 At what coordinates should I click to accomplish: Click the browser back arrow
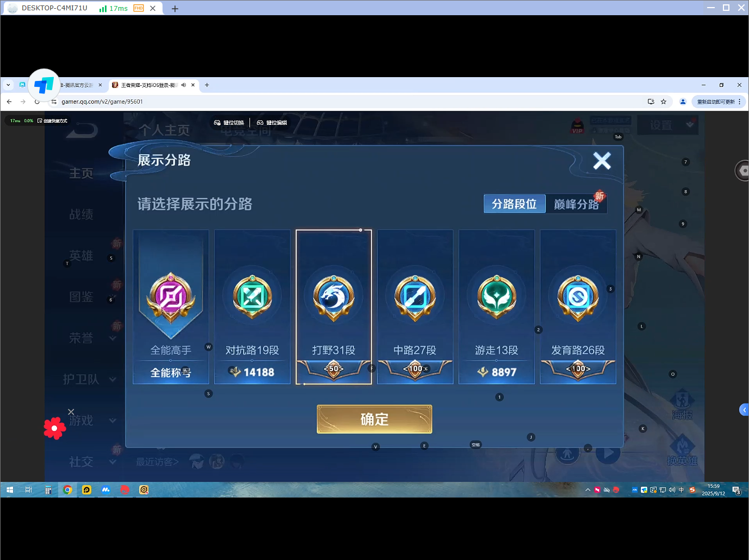click(x=9, y=102)
